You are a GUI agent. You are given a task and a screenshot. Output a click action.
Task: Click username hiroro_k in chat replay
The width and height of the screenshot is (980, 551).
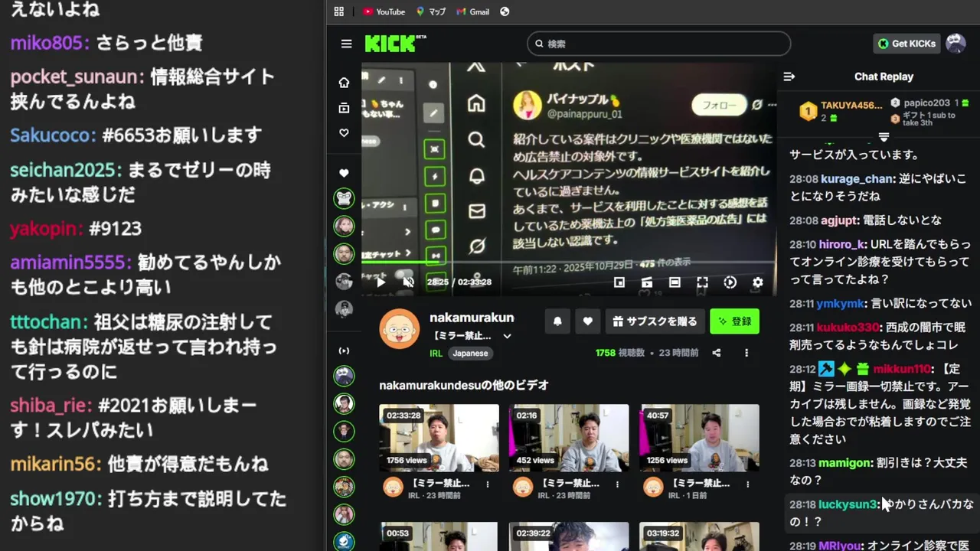[843, 244]
